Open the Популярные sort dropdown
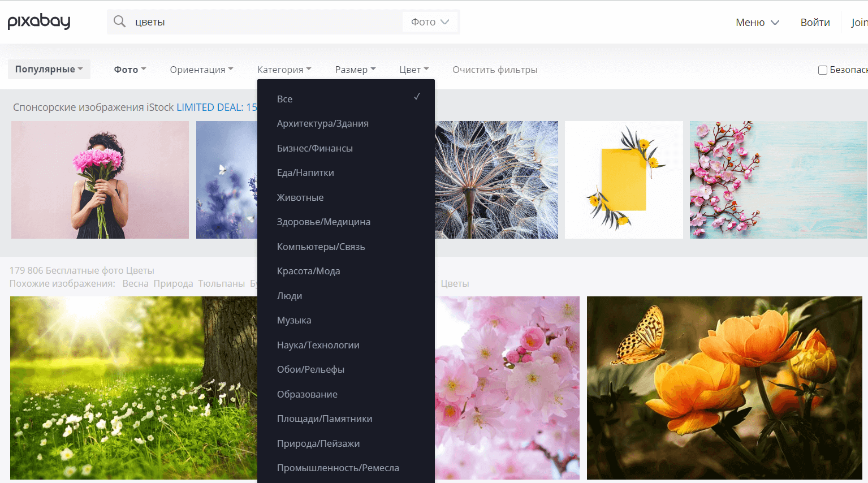 click(49, 69)
